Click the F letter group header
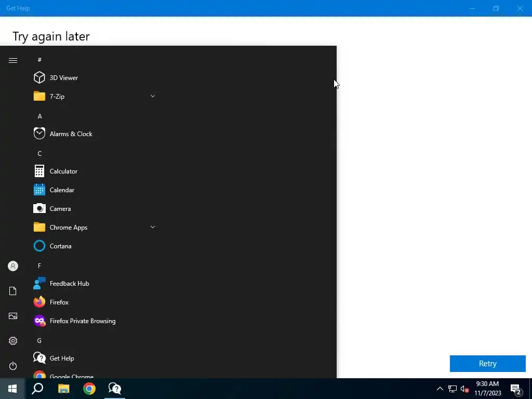Screen dimensions: 532x399 tap(39, 265)
